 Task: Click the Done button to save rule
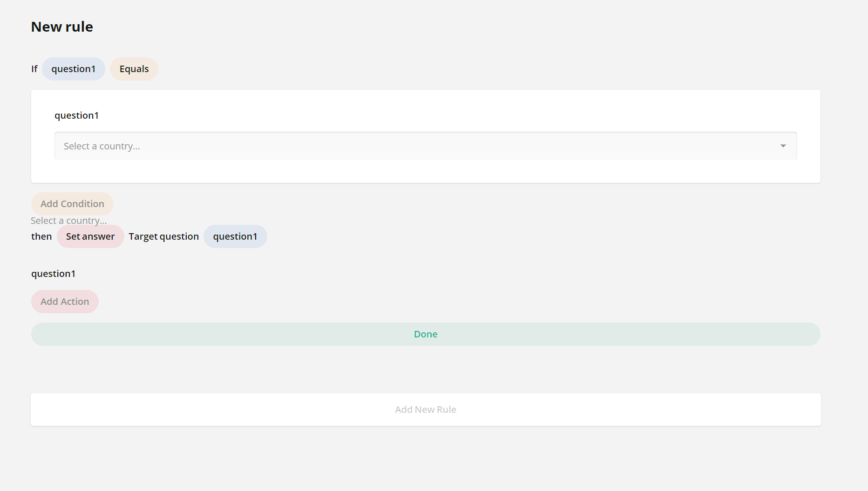[425, 334]
